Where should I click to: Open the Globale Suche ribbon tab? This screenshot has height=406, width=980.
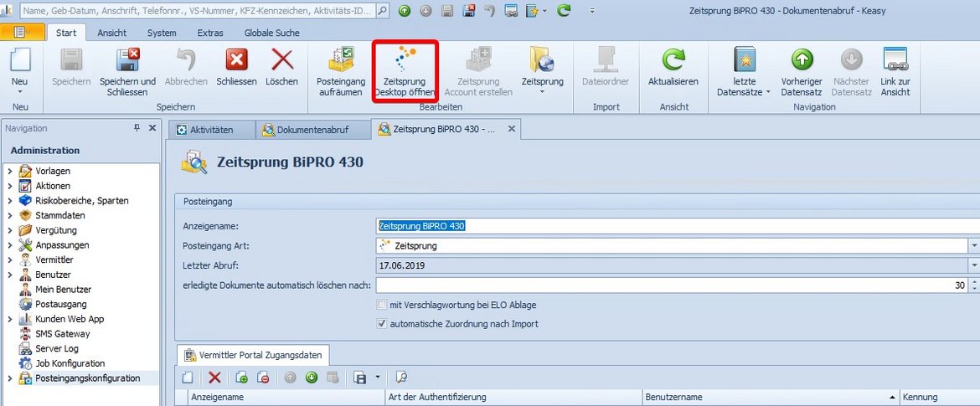pyautogui.click(x=272, y=33)
